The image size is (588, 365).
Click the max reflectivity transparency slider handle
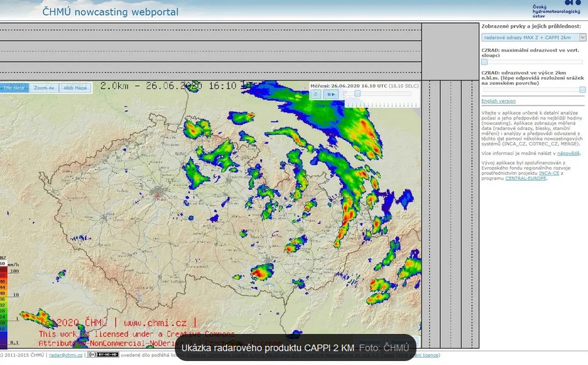(x=484, y=62)
